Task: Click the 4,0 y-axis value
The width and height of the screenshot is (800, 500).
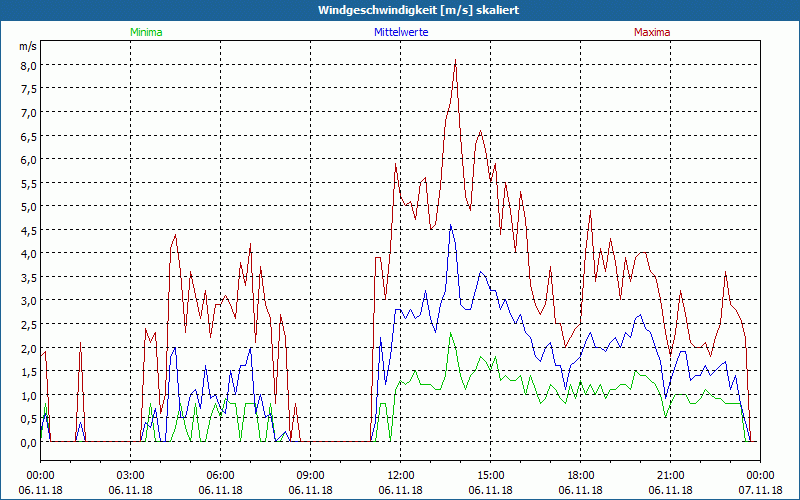Action: click(x=29, y=254)
